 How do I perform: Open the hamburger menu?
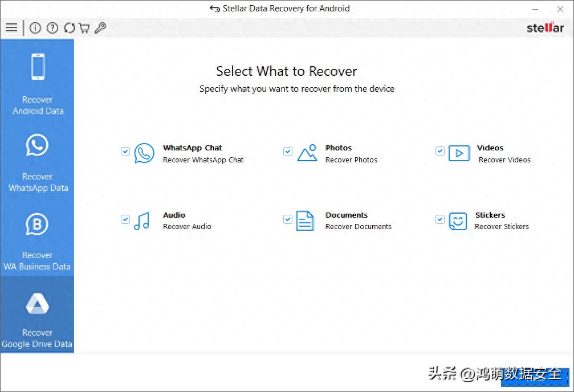pyautogui.click(x=11, y=28)
